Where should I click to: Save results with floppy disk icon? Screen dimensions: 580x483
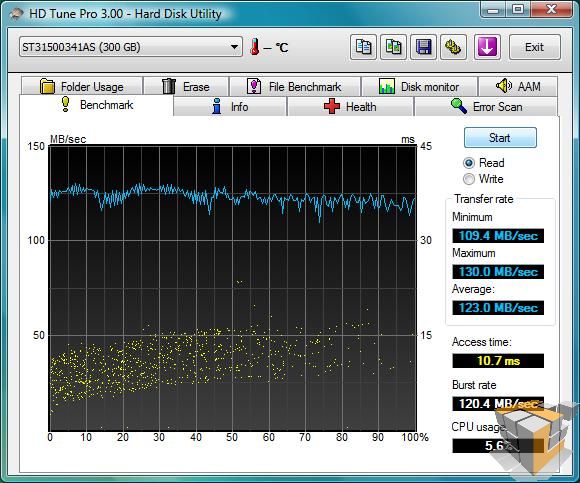pyautogui.click(x=424, y=47)
